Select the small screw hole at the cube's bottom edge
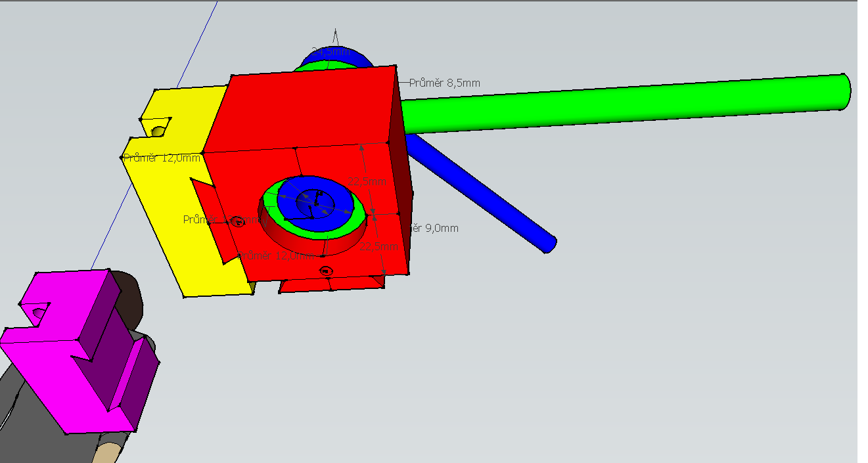This screenshot has width=868, height=463. click(x=325, y=271)
